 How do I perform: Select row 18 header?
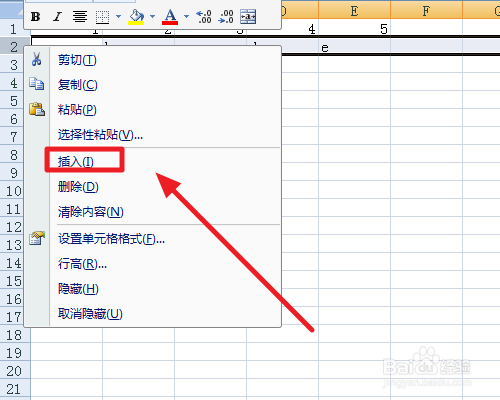coord(15,335)
